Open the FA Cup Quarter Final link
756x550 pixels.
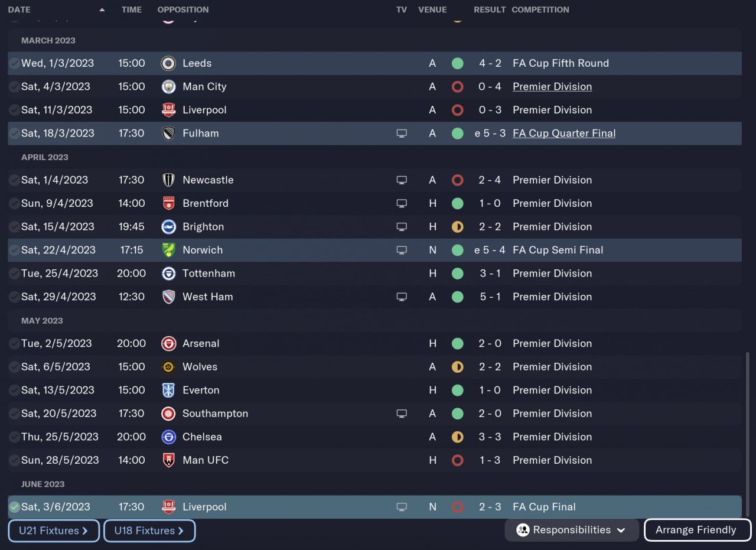click(563, 134)
